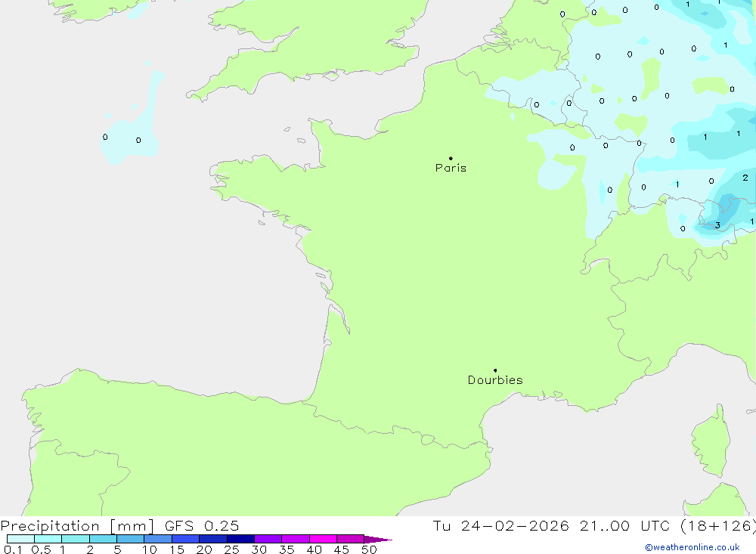The height and width of the screenshot is (554, 756).
Task: Click the Paris city marker dot
Action: tap(451, 159)
